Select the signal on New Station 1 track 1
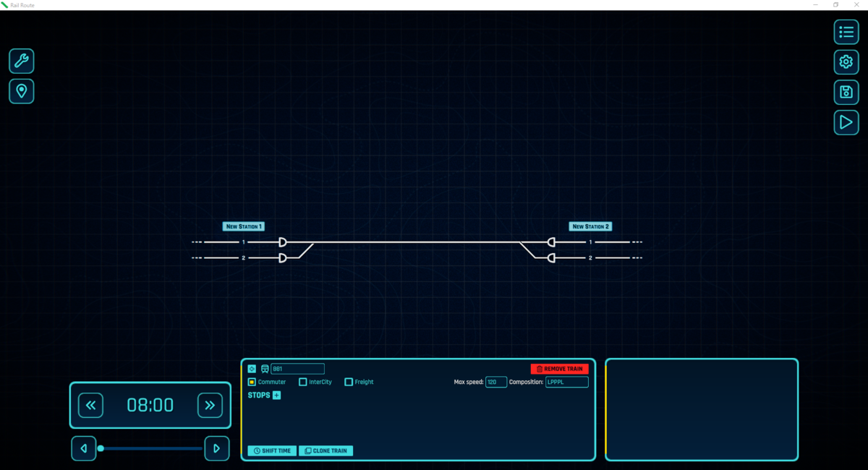868x470 pixels. [284, 242]
